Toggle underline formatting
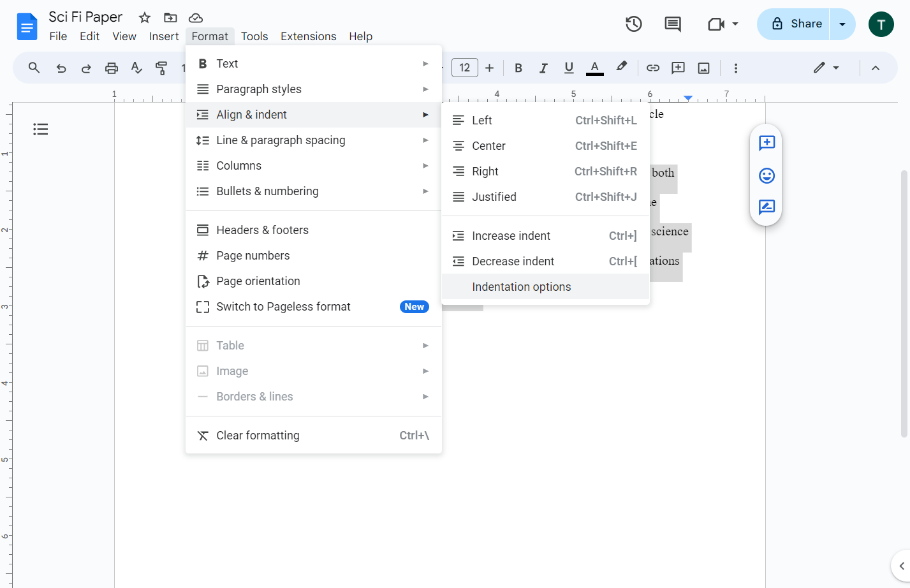This screenshot has width=910, height=588. 569,68
